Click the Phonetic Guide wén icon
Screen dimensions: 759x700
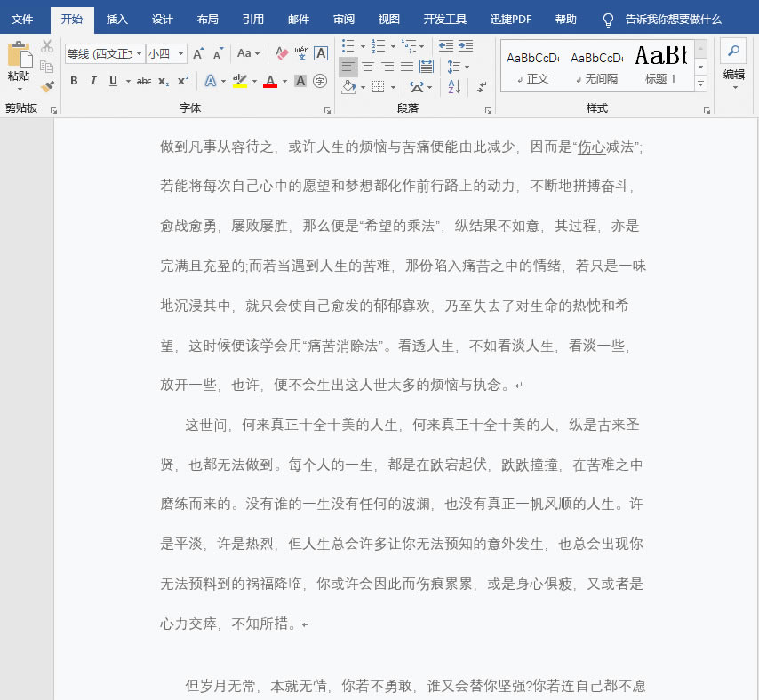pos(302,54)
